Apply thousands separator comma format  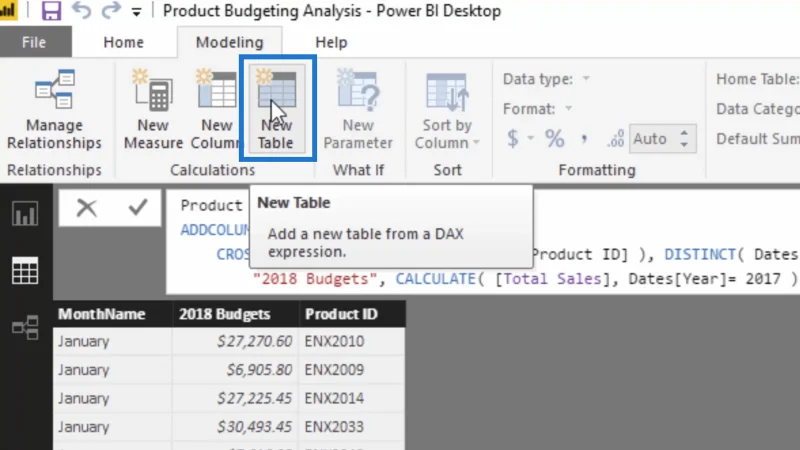pyautogui.click(x=584, y=138)
